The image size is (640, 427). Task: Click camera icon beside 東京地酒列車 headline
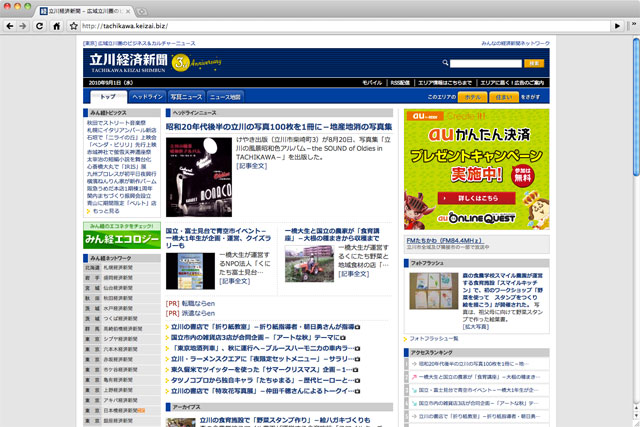pyautogui.click(x=357, y=349)
